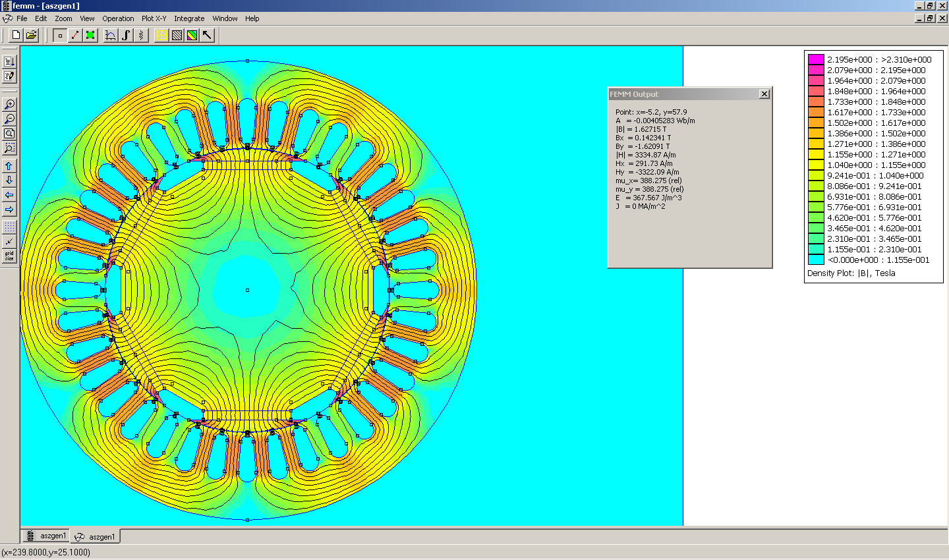Close the FEMM Output window
The image size is (949, 560).
764,94
